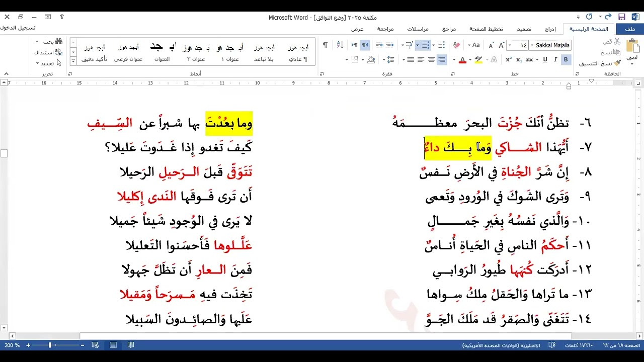Viewport: 644px width, 362px height.
Task: Click the Shading paint bucket icon
Action: [371, 59]
